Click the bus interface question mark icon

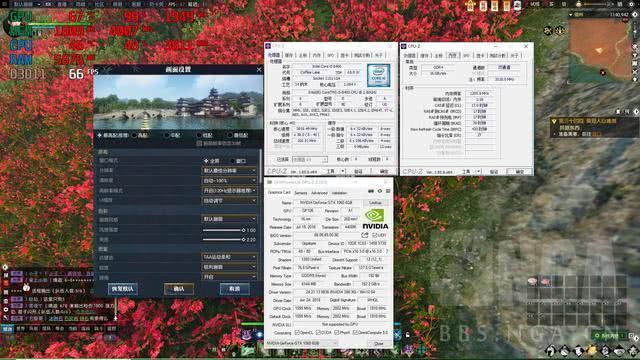[x=387, y=251]
